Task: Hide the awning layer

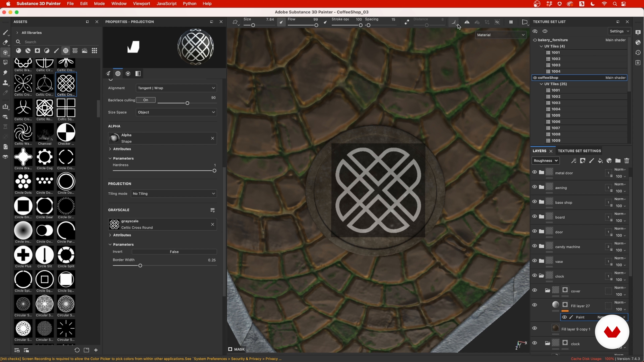Action: point(534,187)
